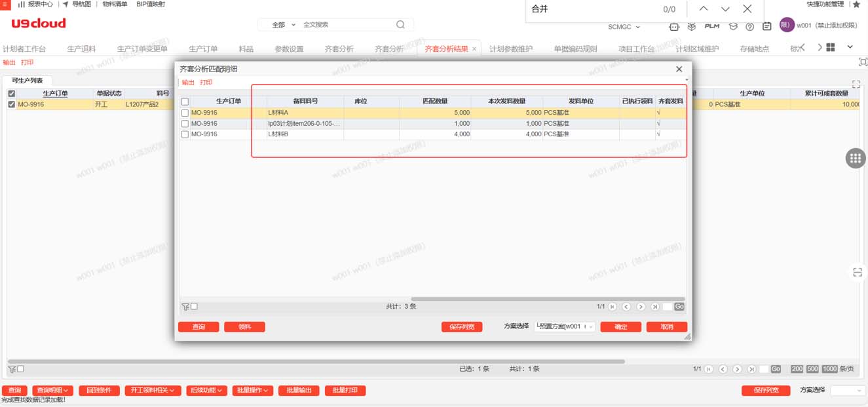The height and width of the screenshot is (407, 868).
Task: Open the graduation cap learning icon
Action: coord(733,26)
